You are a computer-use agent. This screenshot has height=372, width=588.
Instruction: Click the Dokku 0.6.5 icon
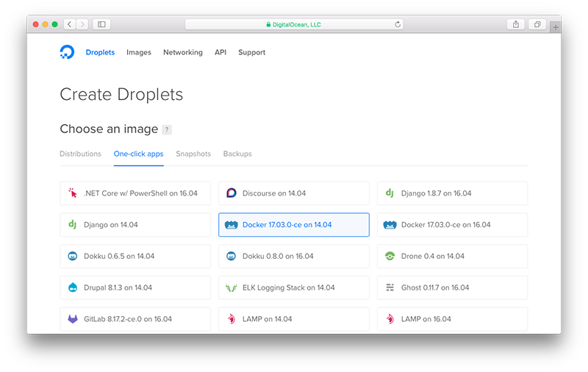click(72, 256)
